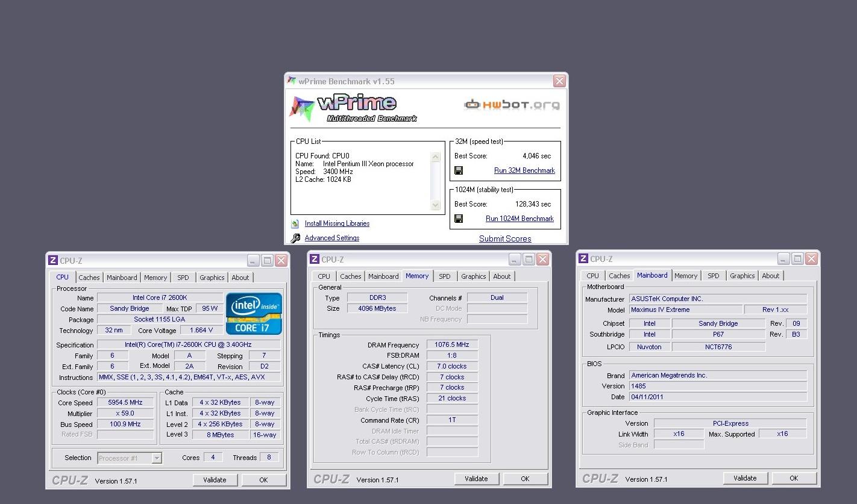
Task: Click the BIOS Date field 04/11/2011
Action: 718,397
